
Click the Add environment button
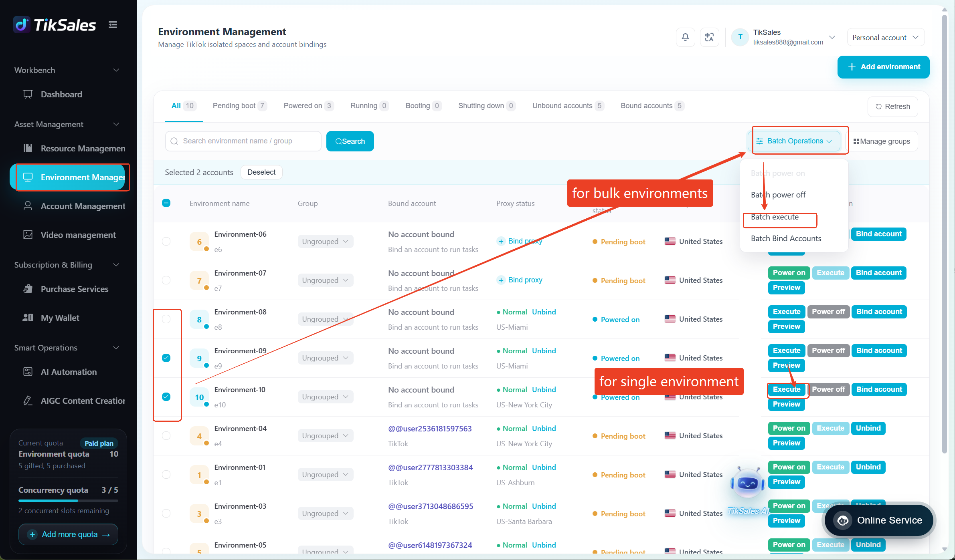[x=883, y=67]
